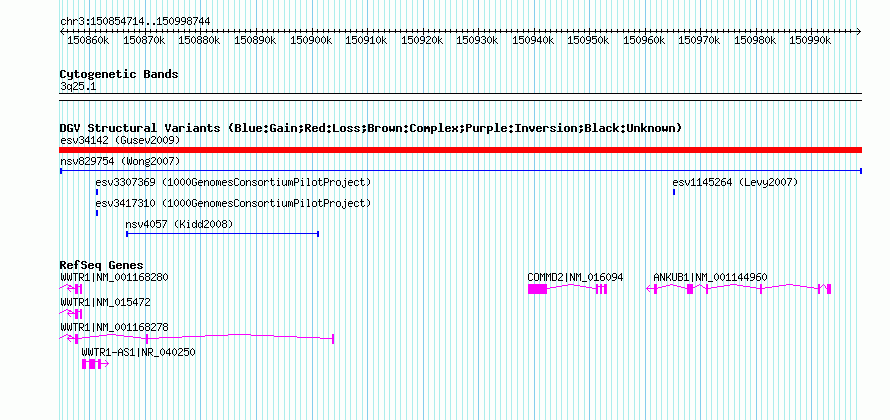Click the 150970k ruler tick label

700,40
